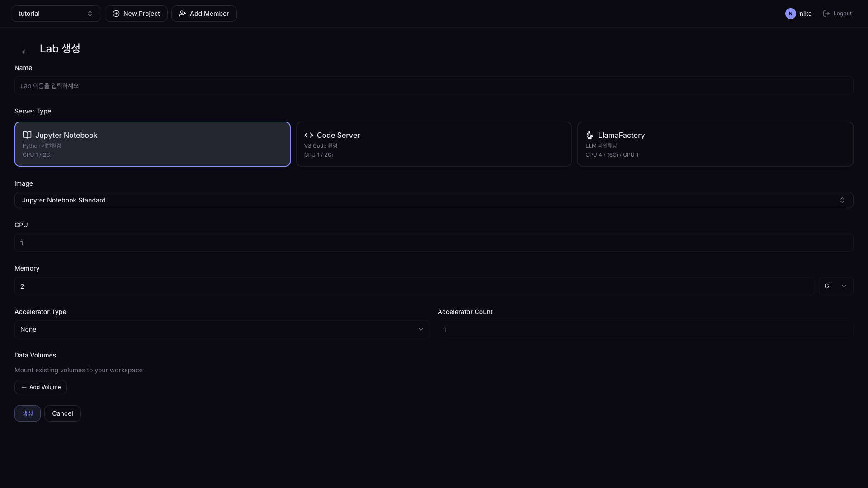
Task: Click the plus icon in Add Volume
Action: 24,387
